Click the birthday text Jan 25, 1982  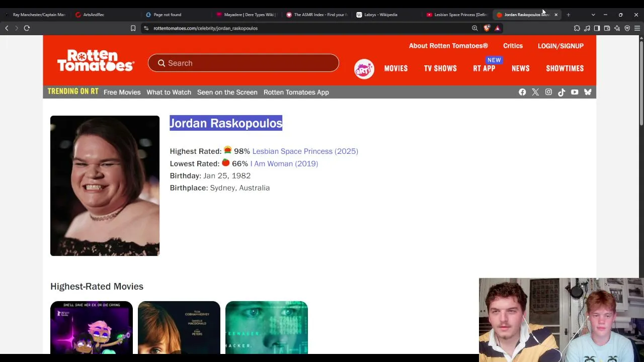[227, 175]
